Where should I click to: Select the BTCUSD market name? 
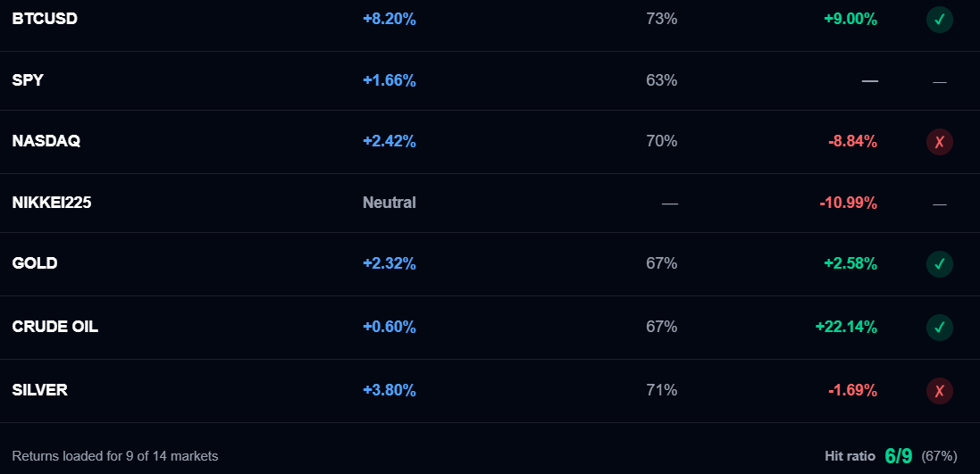(45, 19)
